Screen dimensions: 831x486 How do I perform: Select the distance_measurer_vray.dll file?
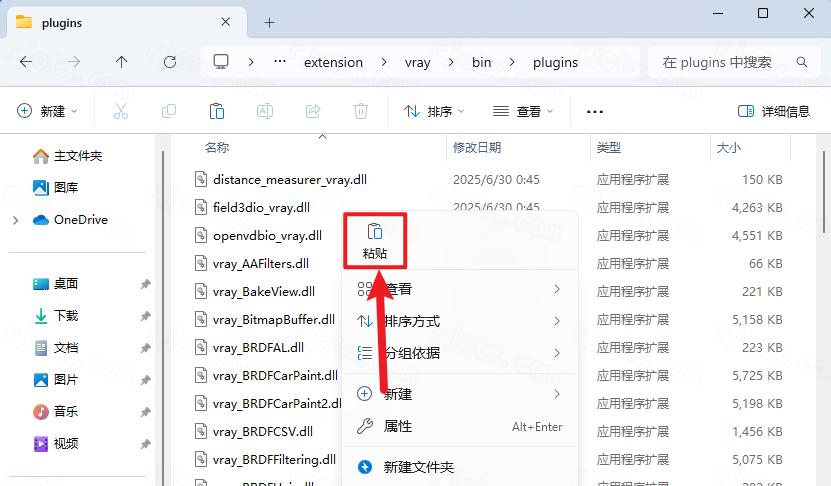pos(289,180)
